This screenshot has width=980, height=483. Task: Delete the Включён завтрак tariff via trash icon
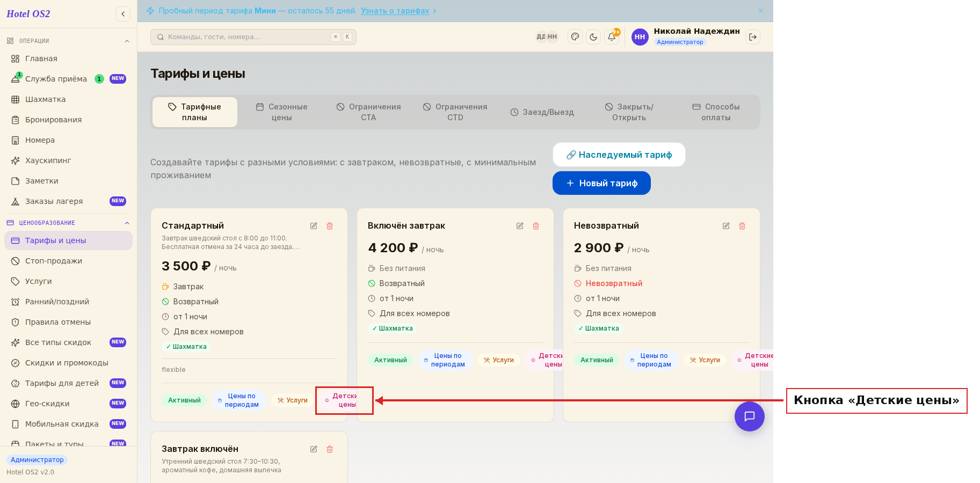pos(536,226)
